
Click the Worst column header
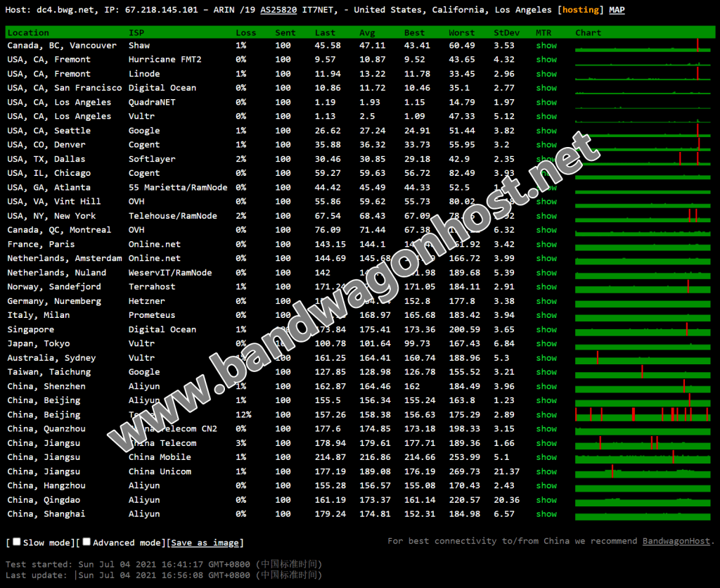point(461,32)
